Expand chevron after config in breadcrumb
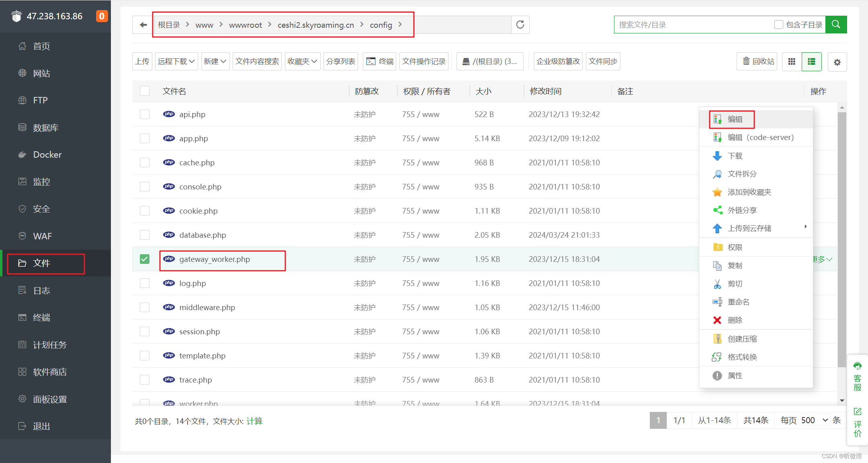Screen dimensions: 868x463 (x=400, y=25)
